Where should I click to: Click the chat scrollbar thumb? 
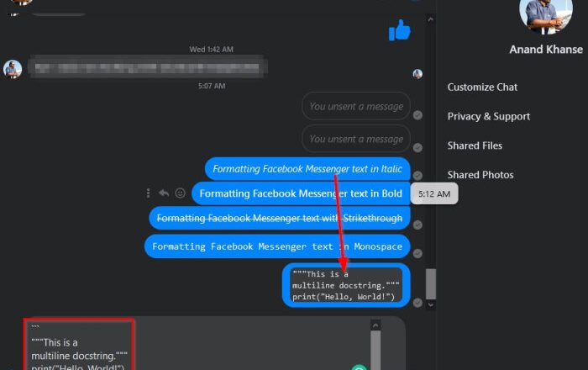tap(430, 284)
